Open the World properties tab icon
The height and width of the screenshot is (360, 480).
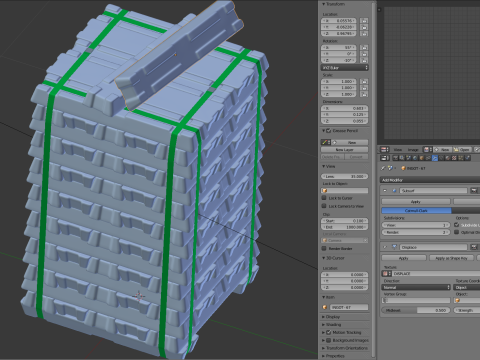coord(415,158)
